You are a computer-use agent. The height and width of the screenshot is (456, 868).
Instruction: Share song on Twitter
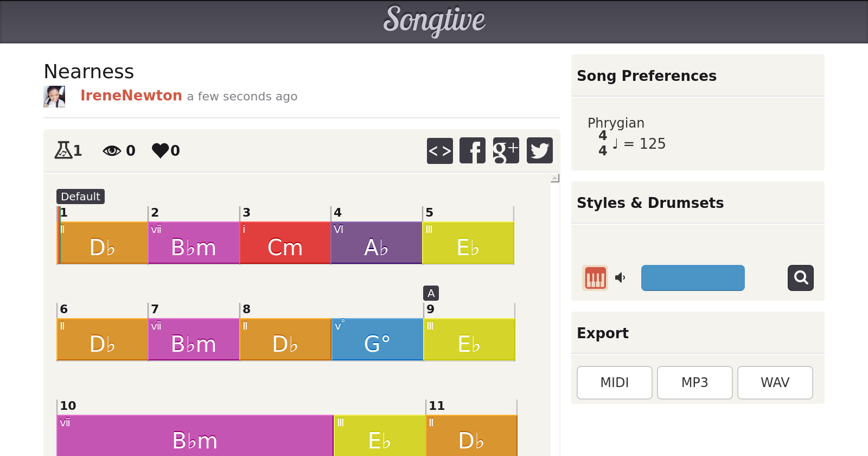coord(539,150)
